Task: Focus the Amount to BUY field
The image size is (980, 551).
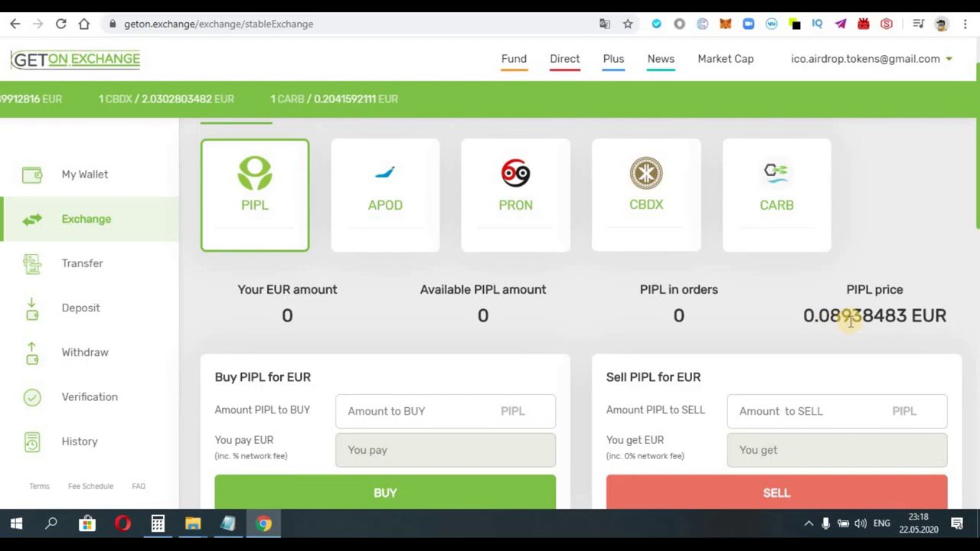Action: (446, 411)
